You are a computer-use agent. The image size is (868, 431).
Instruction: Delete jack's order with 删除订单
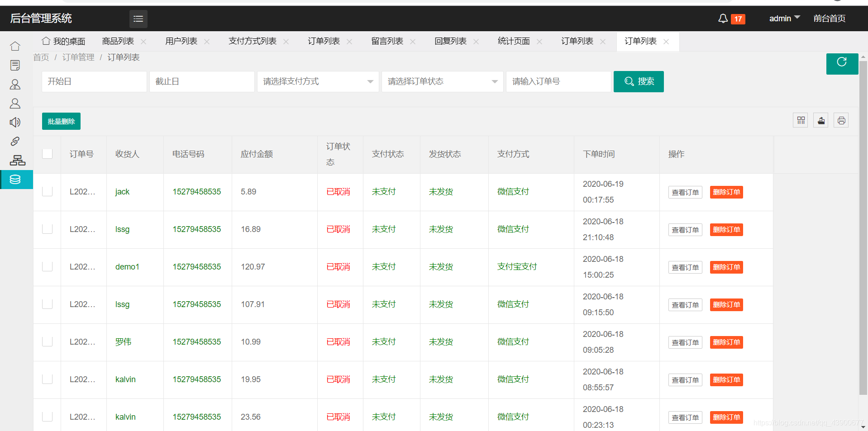[726, 192]
